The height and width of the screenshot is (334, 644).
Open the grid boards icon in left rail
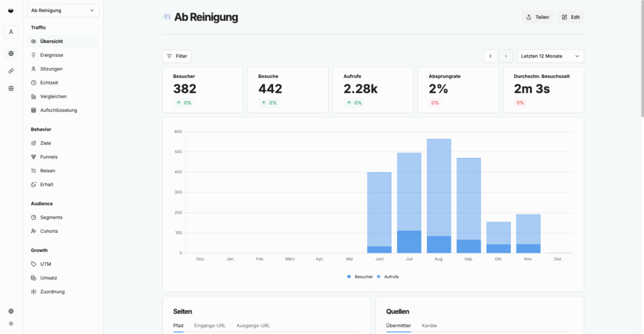[11, 89]
